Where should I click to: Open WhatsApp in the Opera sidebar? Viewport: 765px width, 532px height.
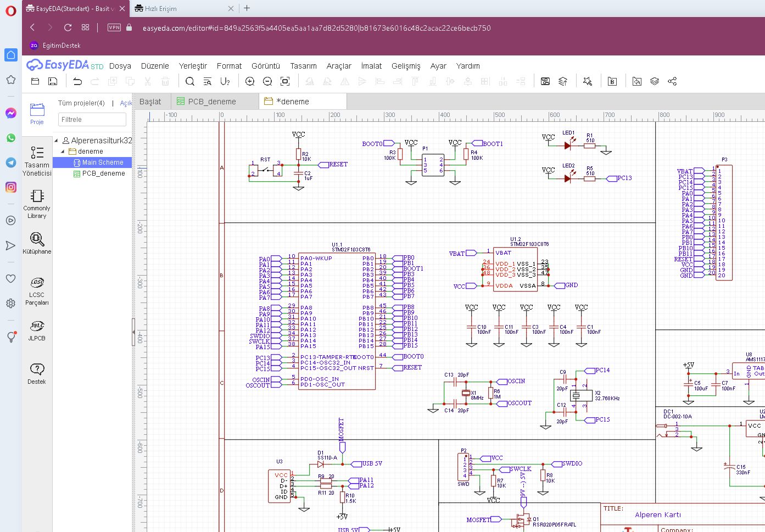[x=10, y=138]
